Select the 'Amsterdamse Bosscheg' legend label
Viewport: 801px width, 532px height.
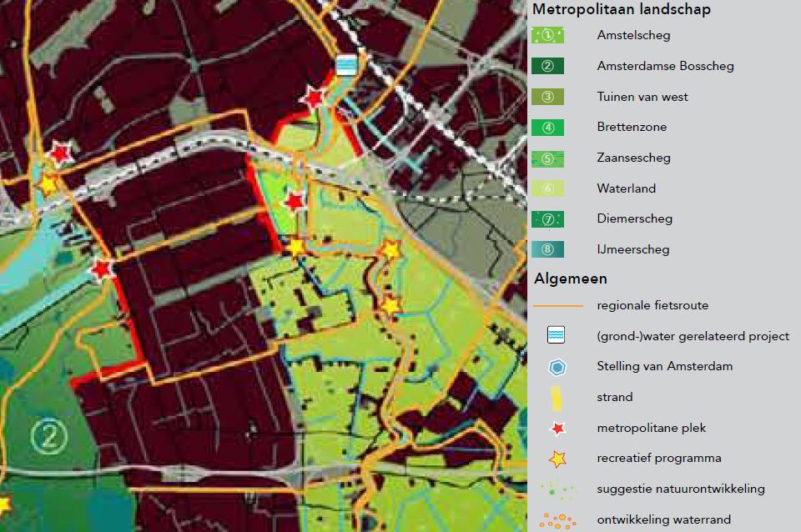(x=665, y=66)
